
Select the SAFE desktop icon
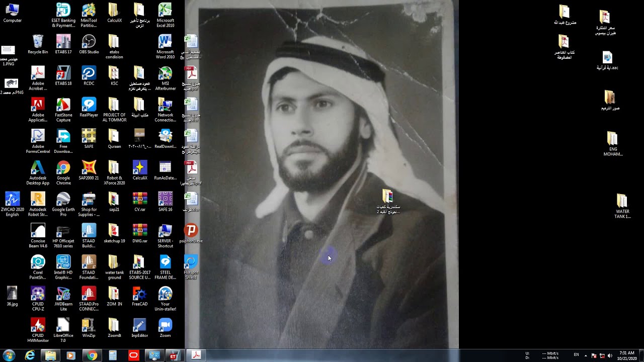(x=89, y=139)
